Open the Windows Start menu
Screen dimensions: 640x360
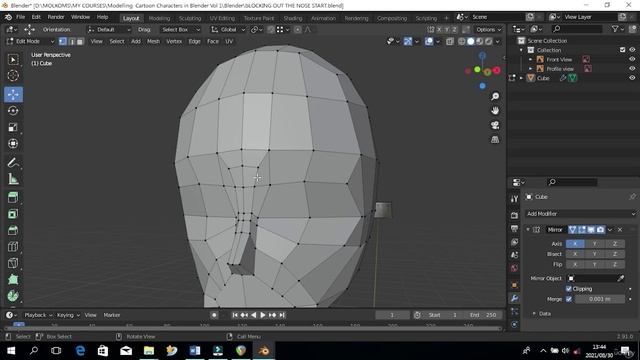pyautogui.click(x=11, y=351)
